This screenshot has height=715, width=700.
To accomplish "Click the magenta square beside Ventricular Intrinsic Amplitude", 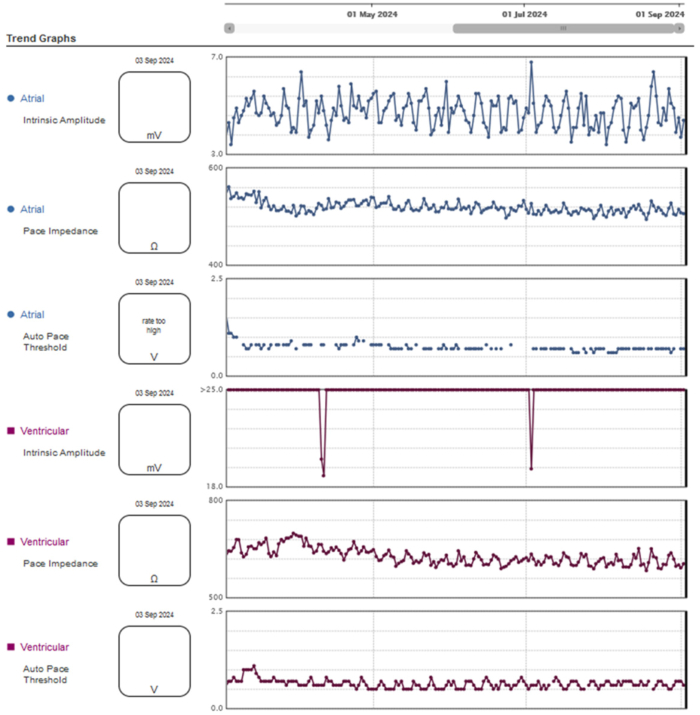I will [11, 431].
